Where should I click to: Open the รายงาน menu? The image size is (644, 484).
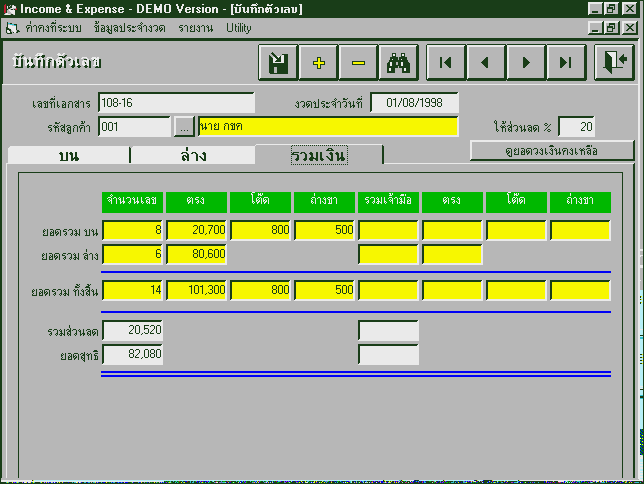click(196, 27)
